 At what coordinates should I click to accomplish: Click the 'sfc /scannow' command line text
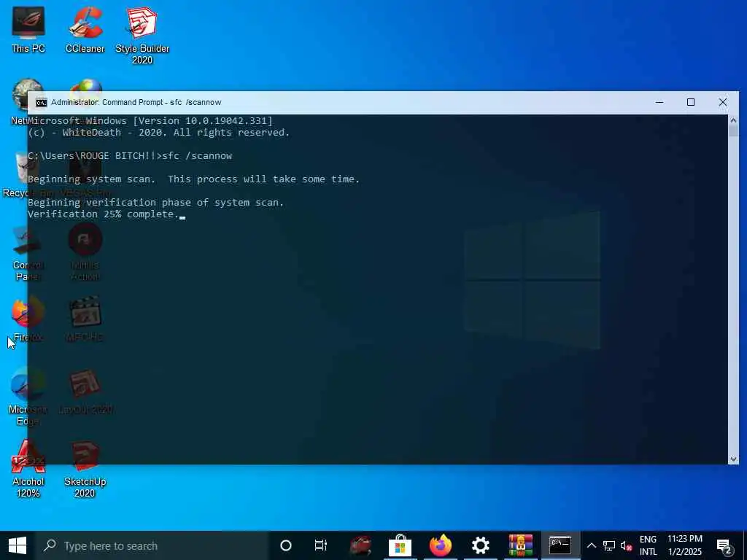197,156
